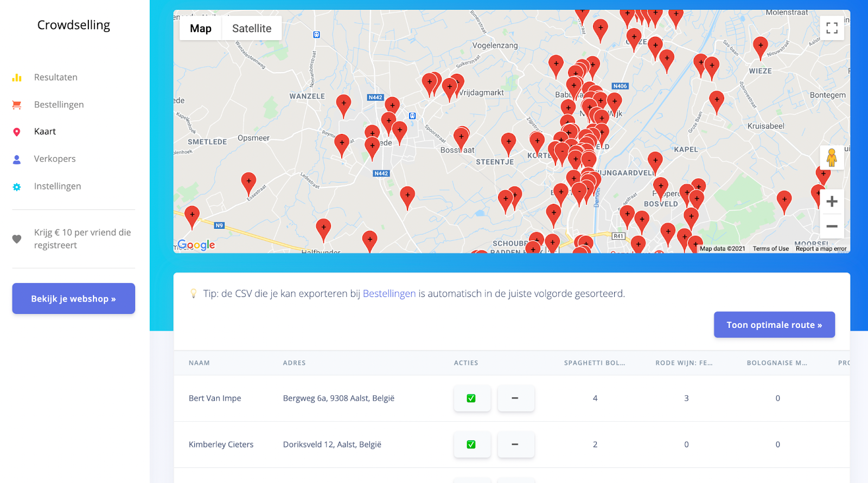The width and height of the screenshot is (868, 483).
Task: Open the Resultaten menu item
Action: click(56, 77)
